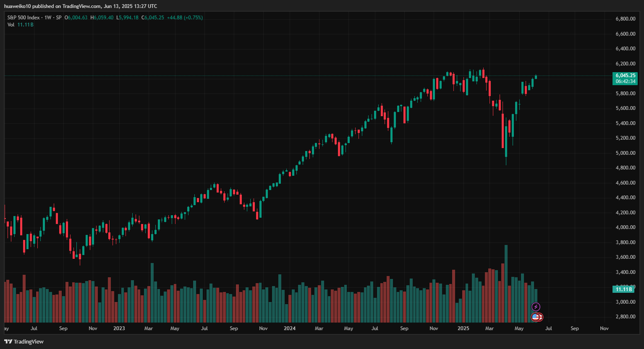
Task: Click the 4,600.00 price axis label
Action: click(625, 183)
